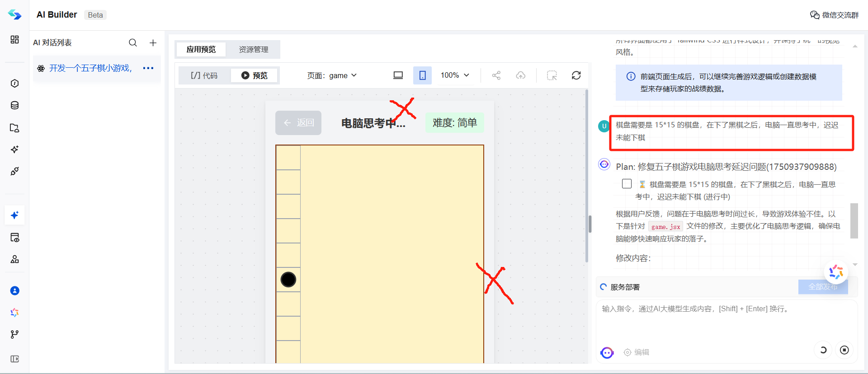Click the user message about 15*15 board
The height and width of the screenshot is (374, 868).
coord(727,131)
